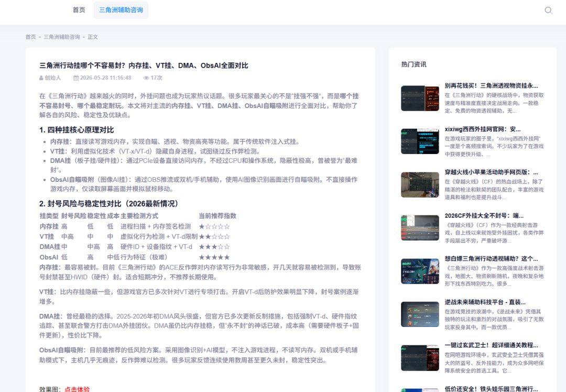Click 正文 in the breadcrumb

pos(93,37)
